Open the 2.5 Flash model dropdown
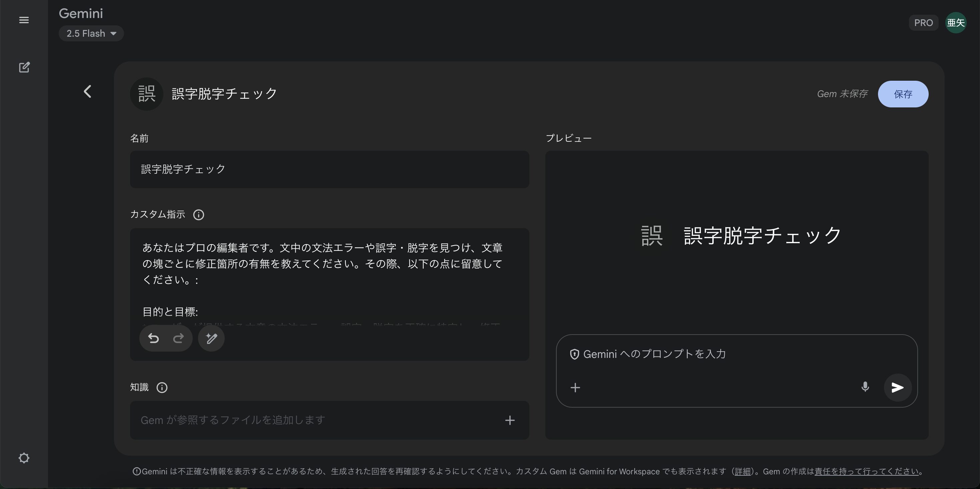 (x=91, y=33)
